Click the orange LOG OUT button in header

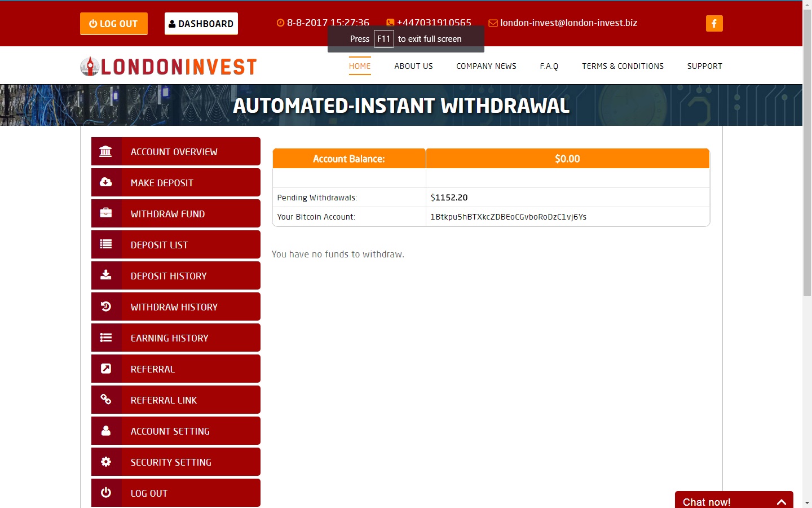(x=114, y=24)
